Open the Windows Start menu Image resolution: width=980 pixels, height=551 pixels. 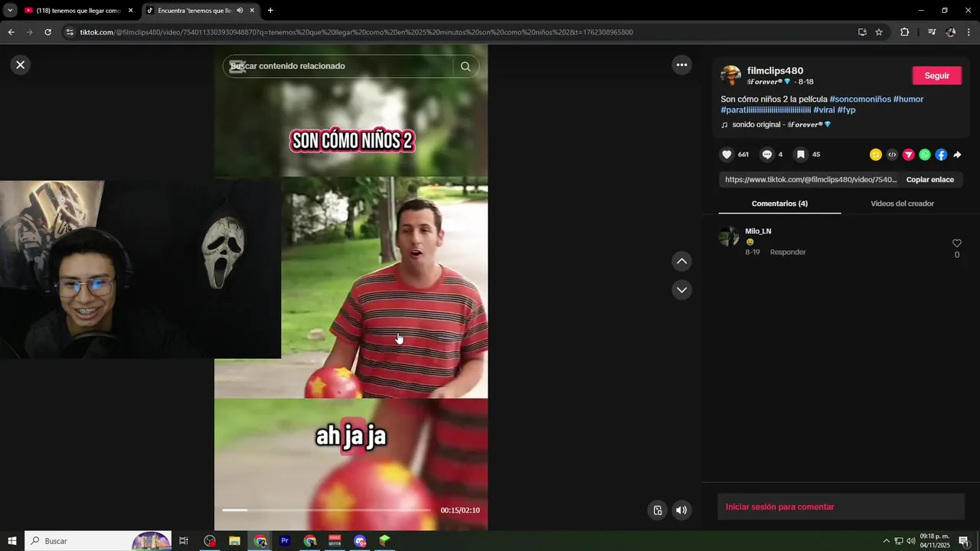pyautogui.click(x=12, y=541)
